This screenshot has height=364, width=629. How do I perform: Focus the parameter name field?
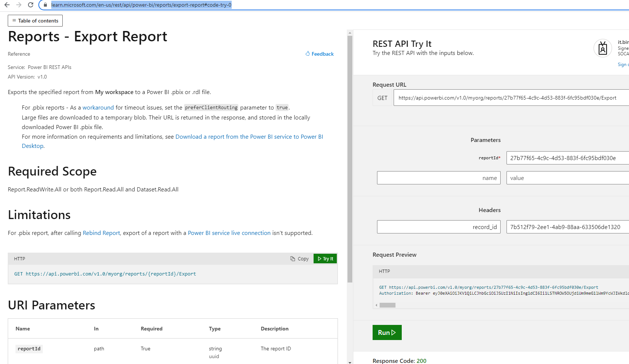point(439,178)
